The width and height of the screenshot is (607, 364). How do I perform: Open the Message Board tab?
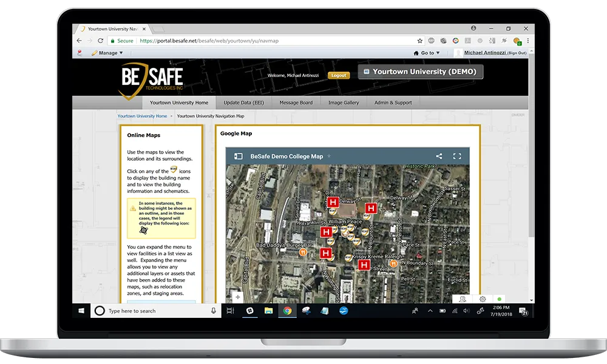click(x=296, y=103)
